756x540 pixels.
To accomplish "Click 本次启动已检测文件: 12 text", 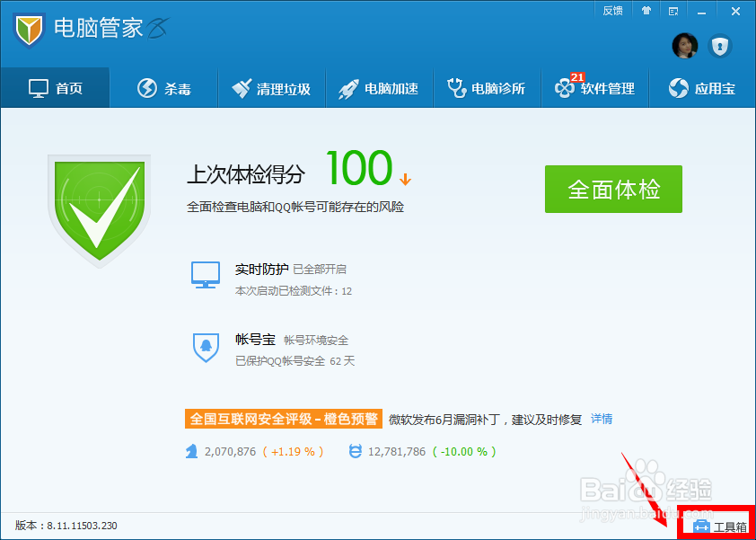I will [x=294, y=291].
